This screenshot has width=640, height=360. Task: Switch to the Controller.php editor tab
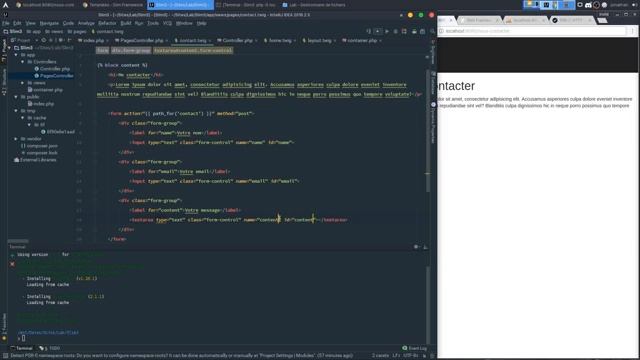point(237,40)
